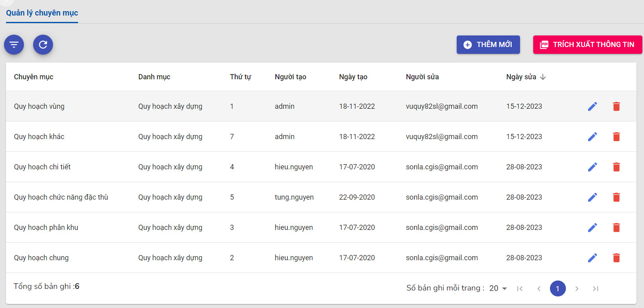Click the Ngày sửa sort arrow
The height and width of the screenshot is (308, 644).
543,77
